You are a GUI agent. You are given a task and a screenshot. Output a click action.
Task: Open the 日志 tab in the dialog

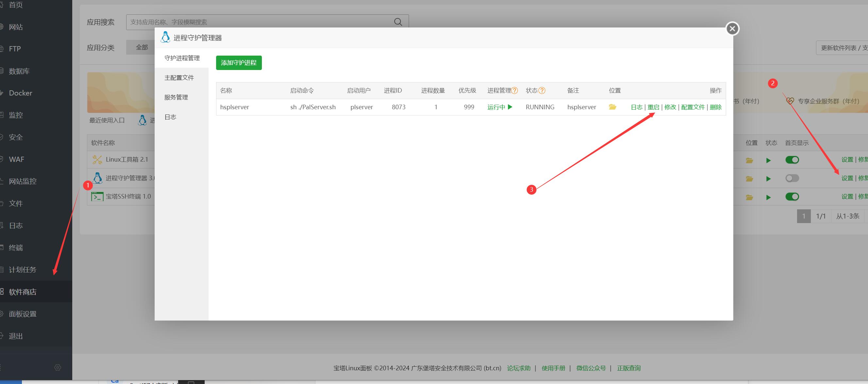click(x=171, y=117)
